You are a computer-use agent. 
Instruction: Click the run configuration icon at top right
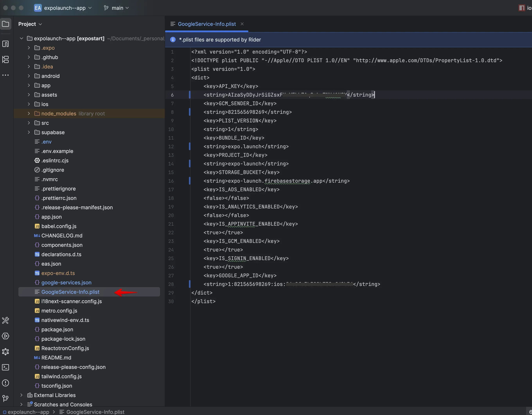(x=521, y=8)
